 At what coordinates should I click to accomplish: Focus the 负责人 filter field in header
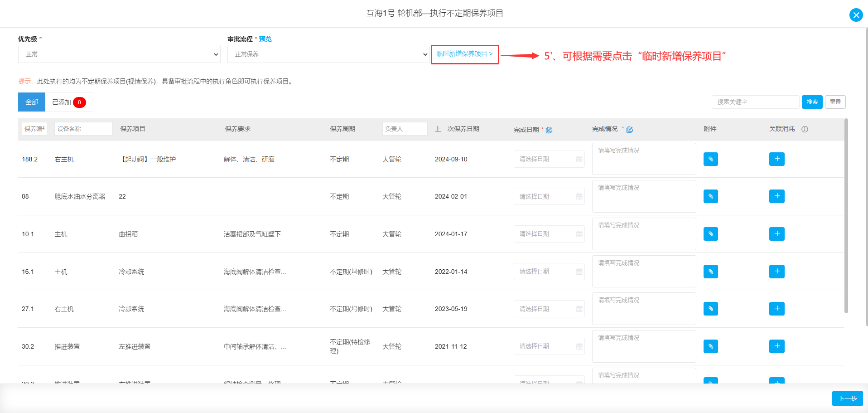(405, 129)
